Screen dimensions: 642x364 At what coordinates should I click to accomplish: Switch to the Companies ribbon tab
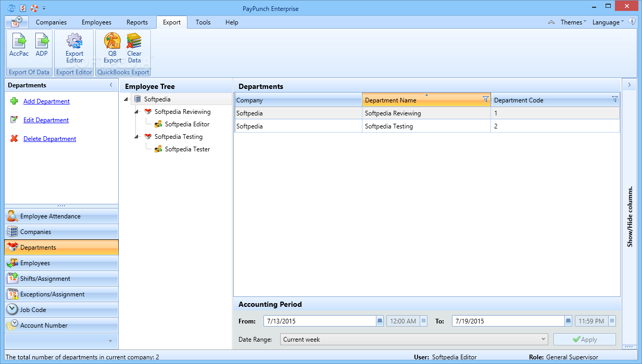(x=51, y=22)
